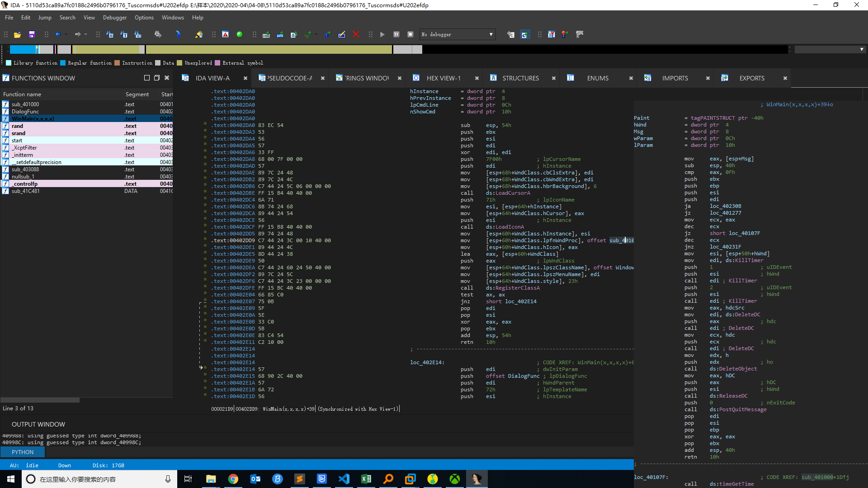Save the database using the floppy icon
868x488 pixels.
click(32, 34)
